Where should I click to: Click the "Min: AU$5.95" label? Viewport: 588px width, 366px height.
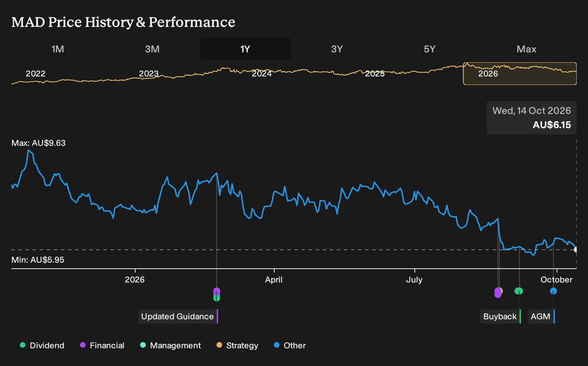[x=38, y=260]
